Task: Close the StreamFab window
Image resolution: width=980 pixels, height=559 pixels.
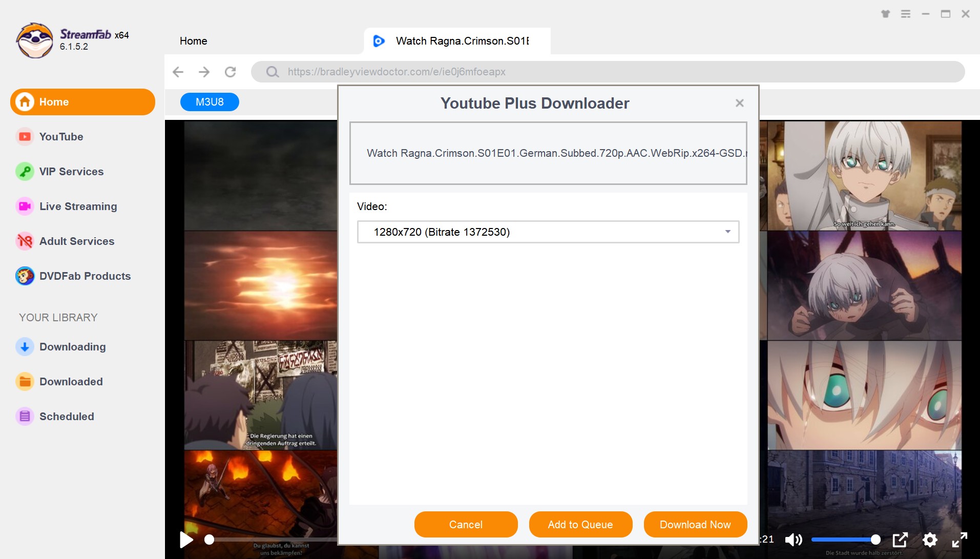Action: [966, 14]
